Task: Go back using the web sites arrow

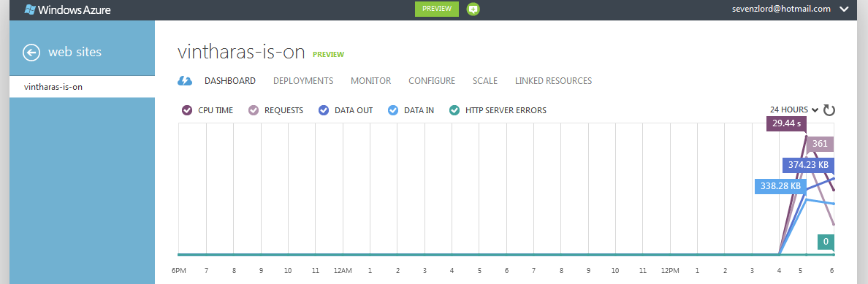Action: 31,52
